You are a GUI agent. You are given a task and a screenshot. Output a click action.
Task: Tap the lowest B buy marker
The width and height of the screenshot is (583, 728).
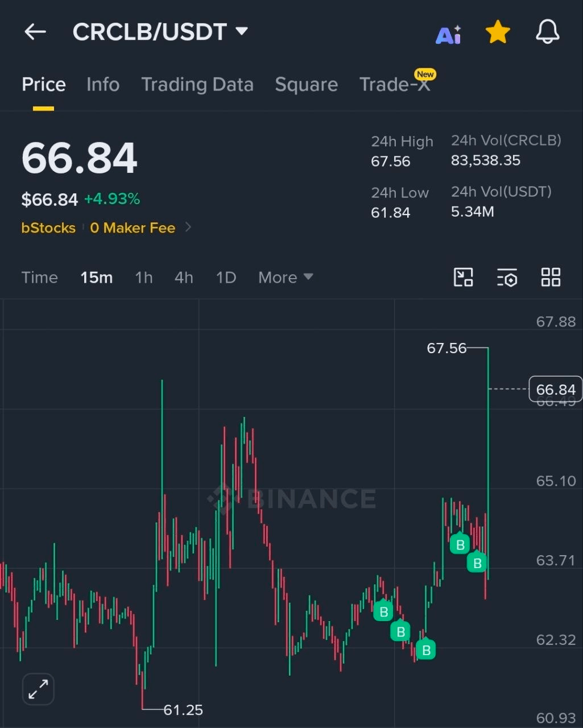(425, 650)
